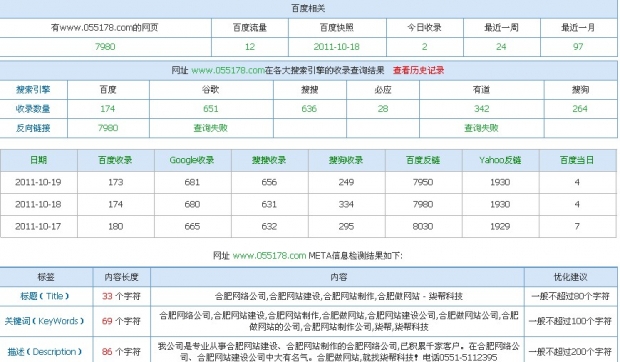Click the 69 个字符 keywords length cell

121,321
